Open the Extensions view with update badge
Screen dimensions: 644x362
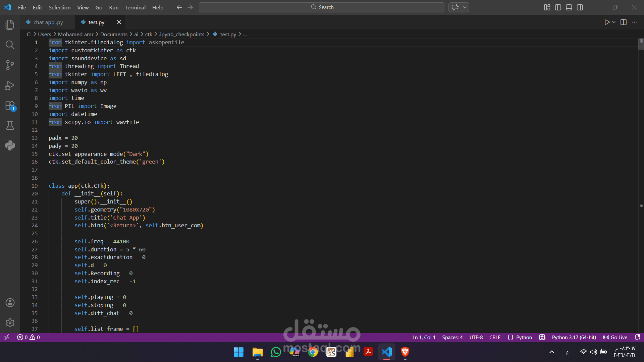10,106
